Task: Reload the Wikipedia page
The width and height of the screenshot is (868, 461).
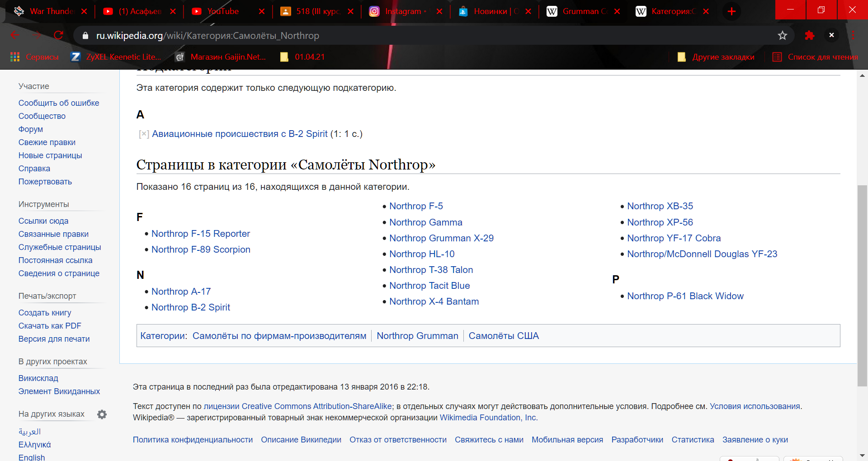Action: coord(58,35)
